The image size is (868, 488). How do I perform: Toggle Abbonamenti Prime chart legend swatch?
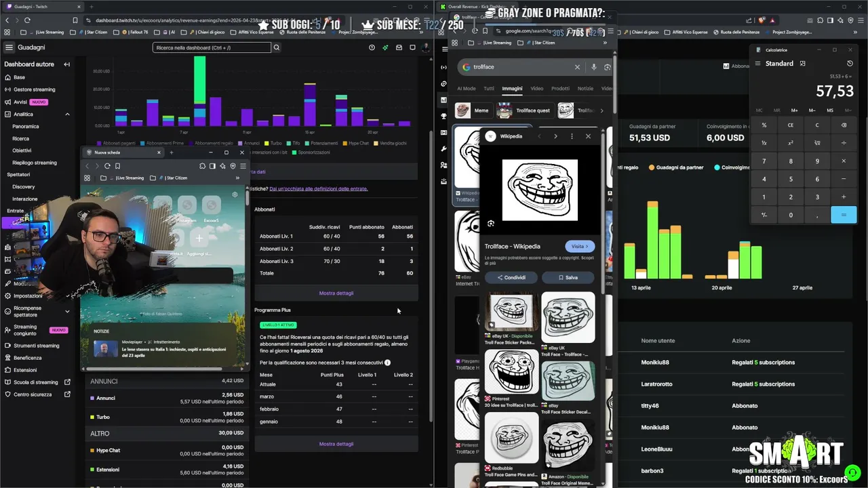[x=143, y=144]
